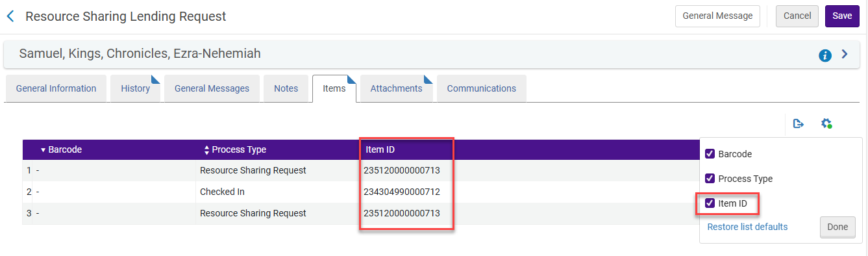Click Restore list defaults link
This screenshot has height=256, width=868.
pos(747,227)
